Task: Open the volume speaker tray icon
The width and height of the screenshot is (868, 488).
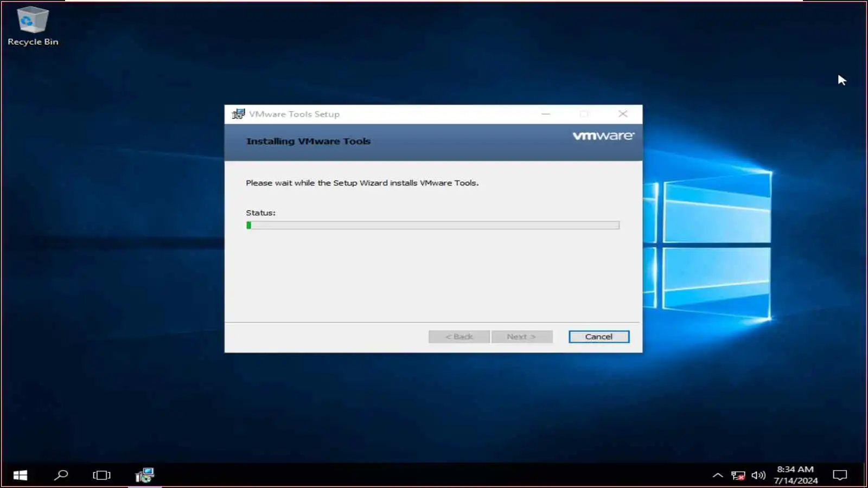Action: coord(758,476)
